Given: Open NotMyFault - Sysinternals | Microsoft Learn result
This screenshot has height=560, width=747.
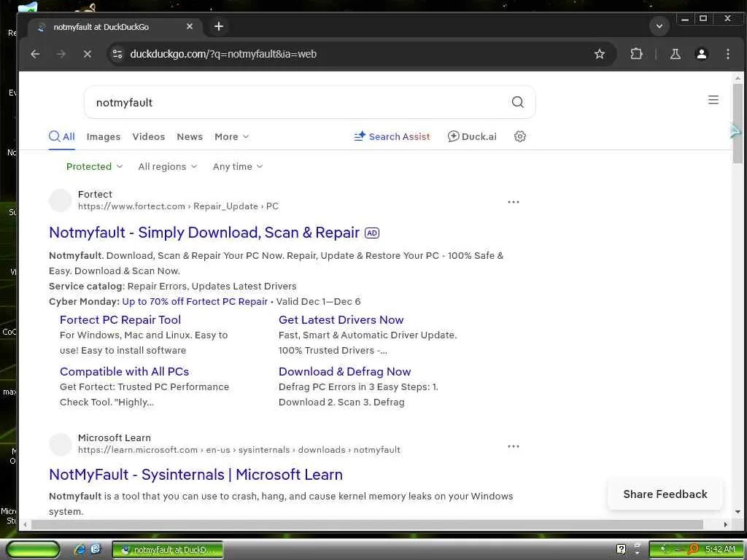Looking at the screenshot, I should click(196, 475).
